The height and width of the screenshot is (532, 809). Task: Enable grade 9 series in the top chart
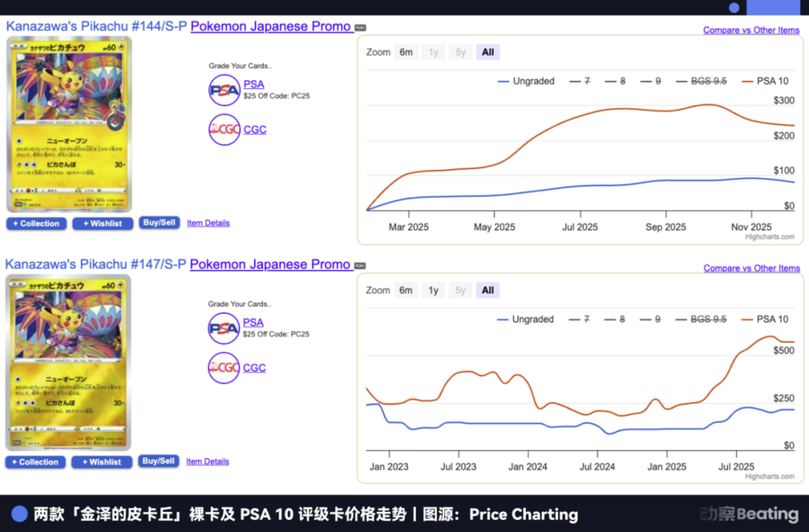point(650,81)
